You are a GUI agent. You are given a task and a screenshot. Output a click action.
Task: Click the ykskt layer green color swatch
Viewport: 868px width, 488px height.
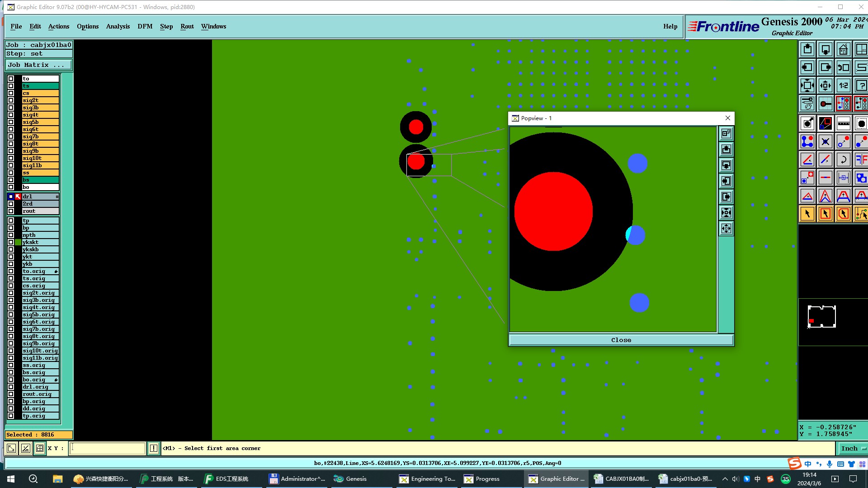pos(18,242)
